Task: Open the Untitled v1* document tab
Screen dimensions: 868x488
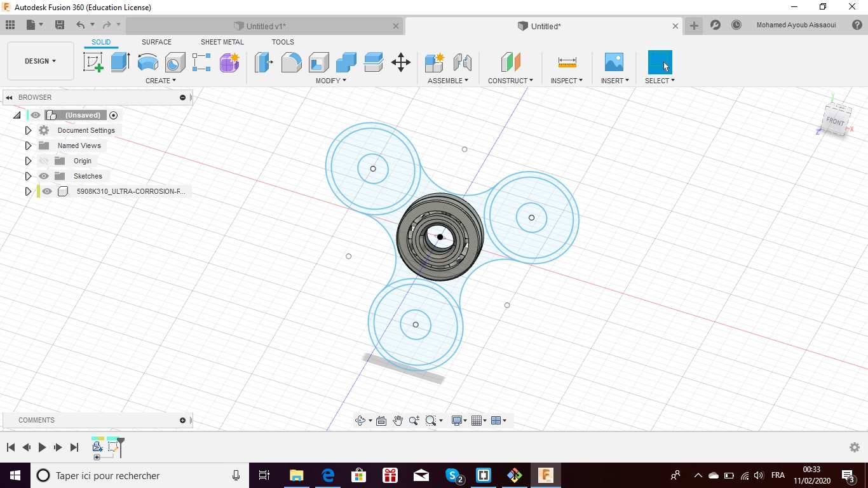Action: [x=266, y=26]
